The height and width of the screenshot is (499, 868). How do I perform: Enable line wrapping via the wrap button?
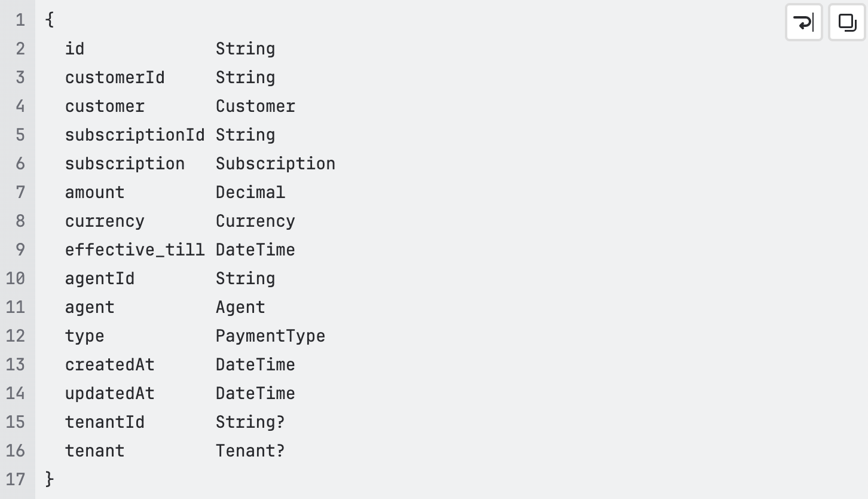pyautogui.click(x=803, y=22)
